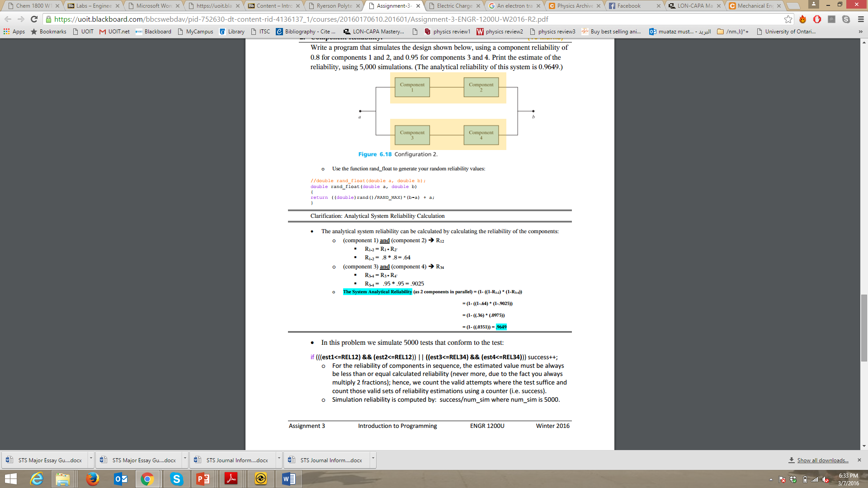Launch Skype from the taskbar
The height and width of the screenshot is (488, 868).
tap(176, 479)
